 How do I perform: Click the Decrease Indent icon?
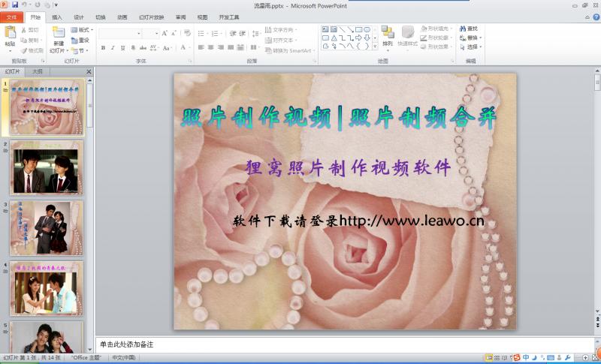coord(233,34)
